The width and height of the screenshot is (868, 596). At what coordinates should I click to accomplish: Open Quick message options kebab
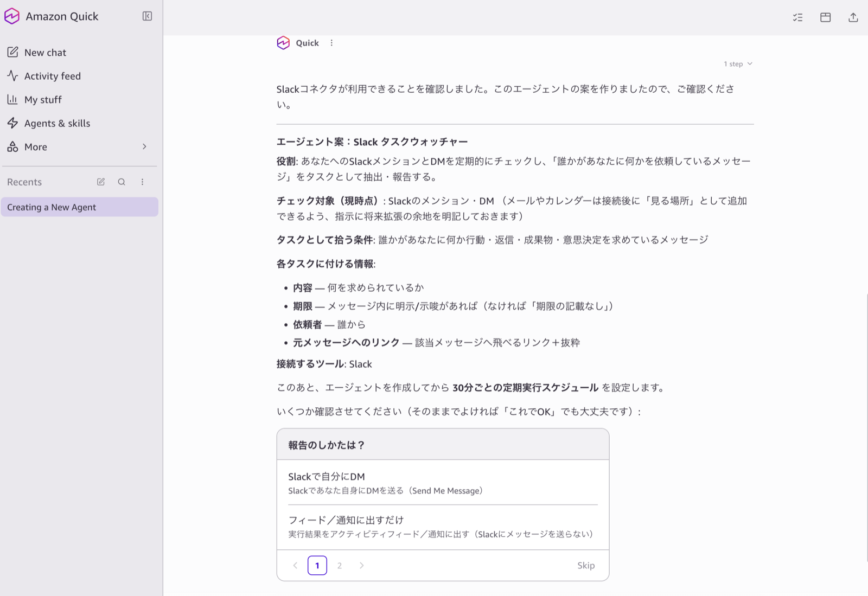point(331,43)
